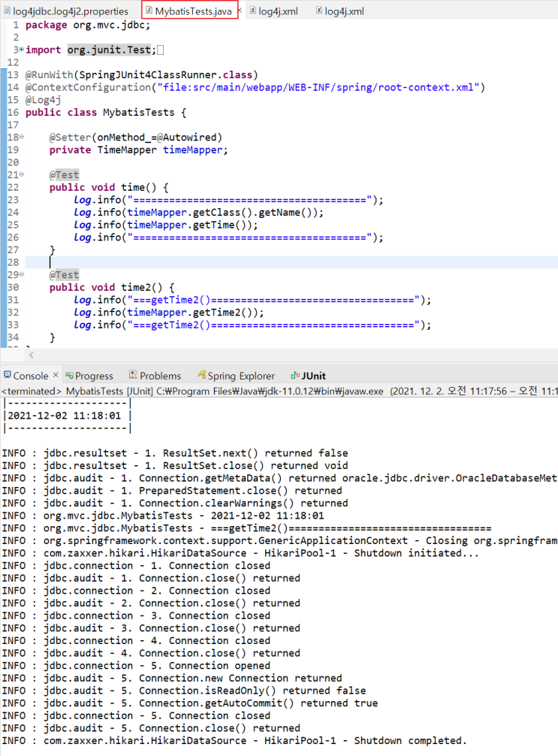Click the 'ResultSet.next() returned false' log line
The height and width of the screenshot is (756, 558).
coord(175,453)
